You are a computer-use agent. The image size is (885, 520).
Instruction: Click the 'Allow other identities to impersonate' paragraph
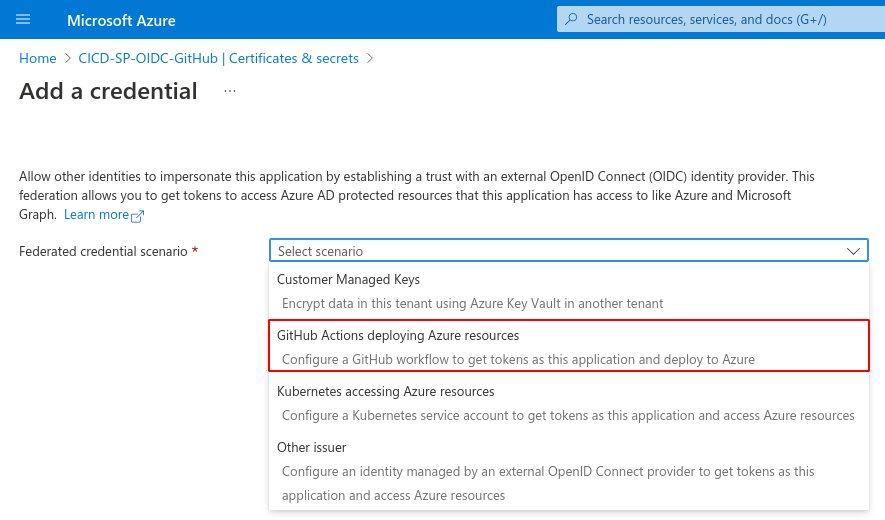tap(417, 195)
